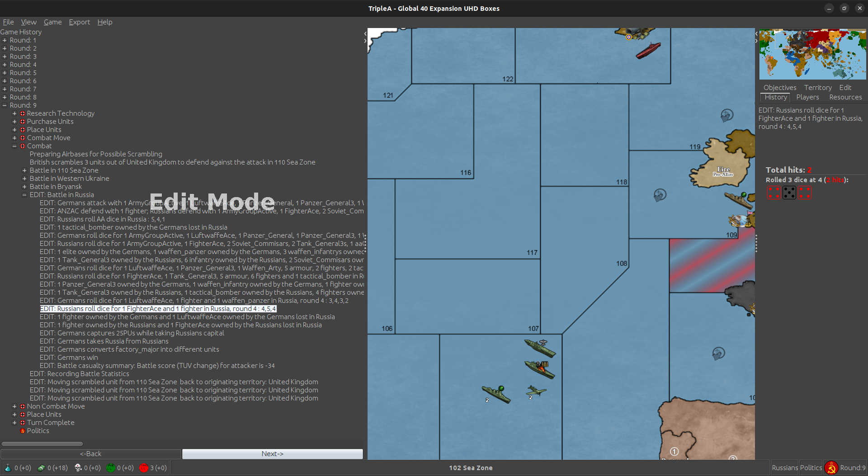Switch to the Resources tab

[845, 97]
